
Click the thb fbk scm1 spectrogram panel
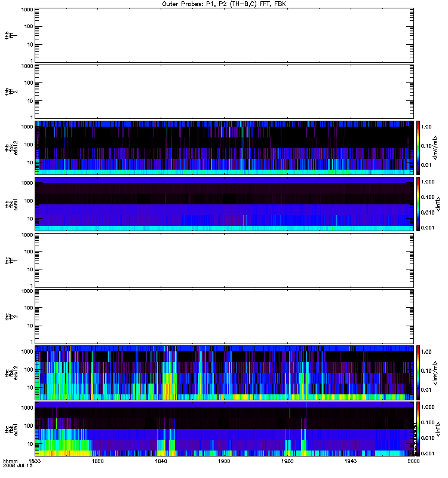tap(224, 204)
